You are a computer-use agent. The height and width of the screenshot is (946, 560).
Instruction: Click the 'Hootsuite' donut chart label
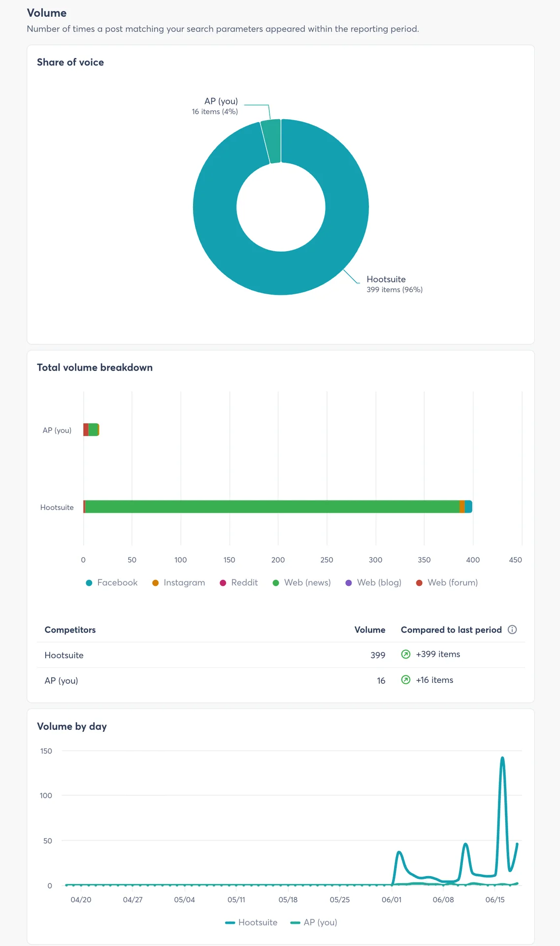pyautogui.click(x=386, y=279)
